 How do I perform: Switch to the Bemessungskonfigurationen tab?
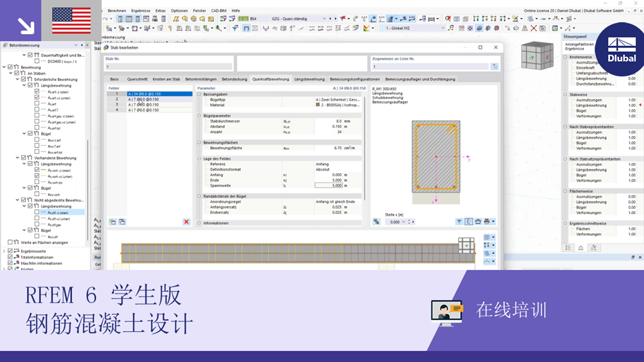(x=355, y=79)
